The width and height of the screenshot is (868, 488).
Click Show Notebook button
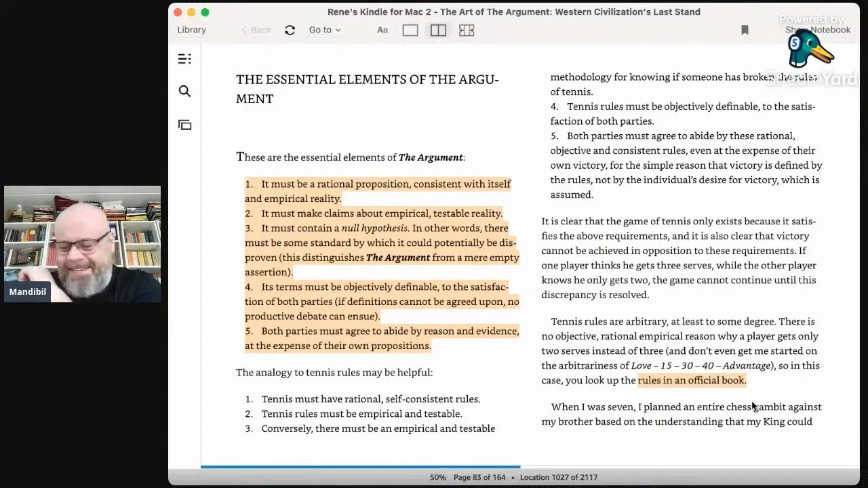point(818,30)
